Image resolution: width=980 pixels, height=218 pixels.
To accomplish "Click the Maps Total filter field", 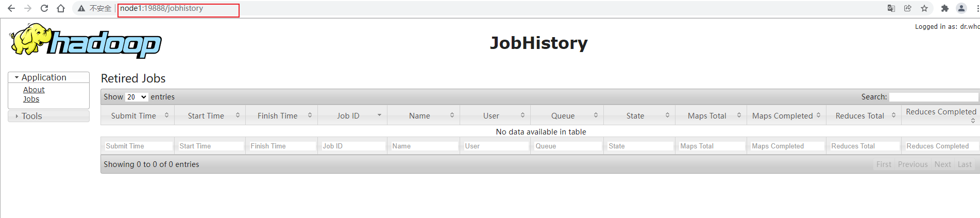I will pyautogui.click(x=712, y=146).
